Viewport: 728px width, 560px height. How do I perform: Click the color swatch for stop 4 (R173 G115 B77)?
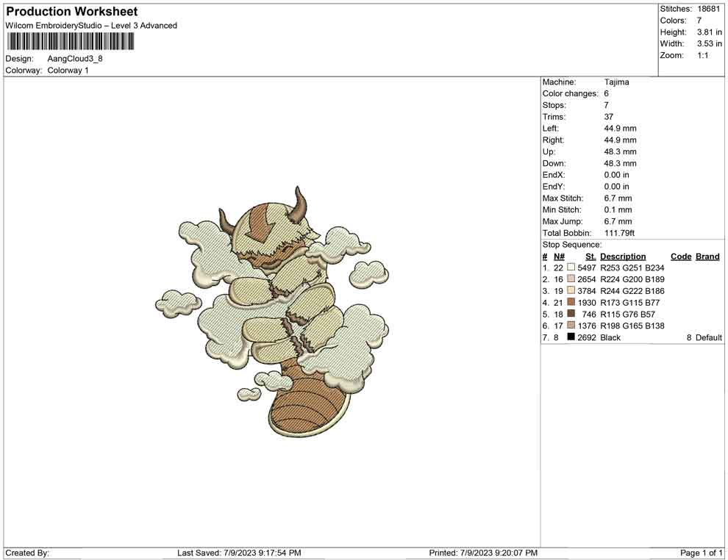click(571, 302)
